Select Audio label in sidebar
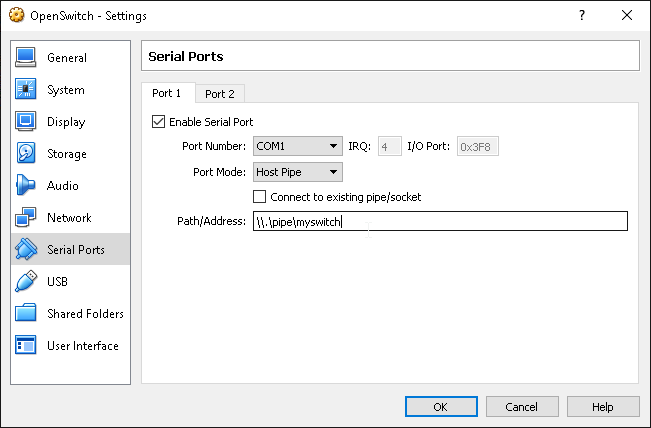Screen dimensions: 651x428 (63, 186)
